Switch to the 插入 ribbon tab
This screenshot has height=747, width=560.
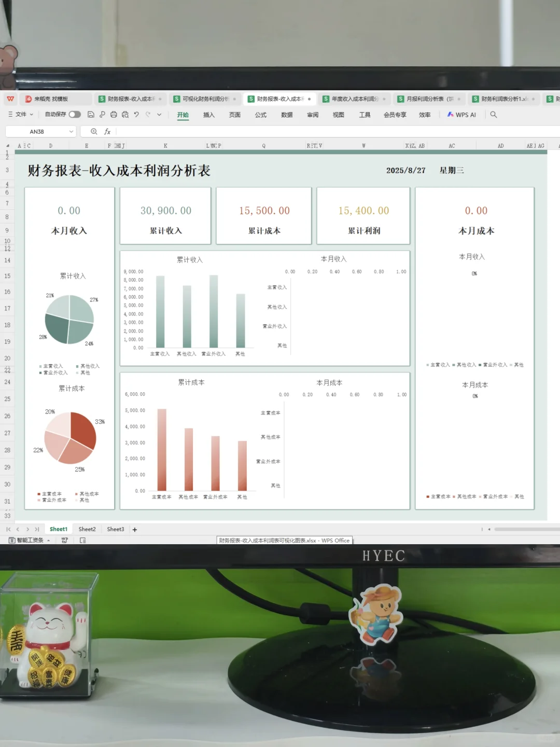click(x=208, y=115)
